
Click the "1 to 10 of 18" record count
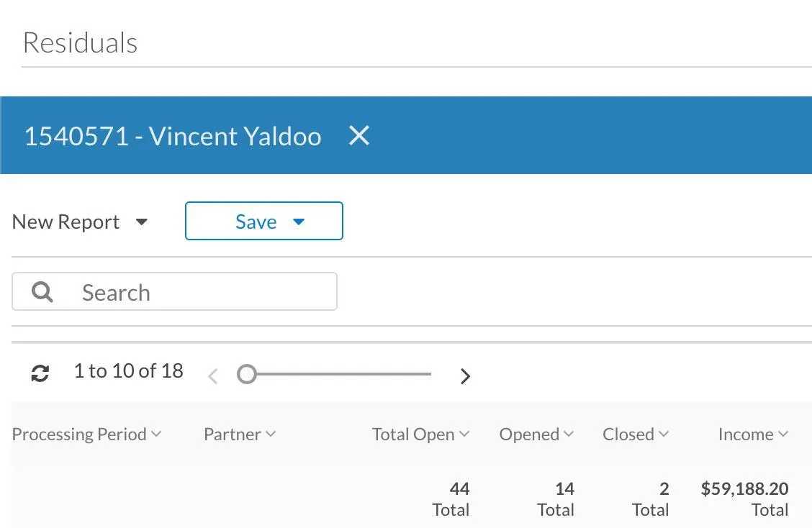click(129, 371)
